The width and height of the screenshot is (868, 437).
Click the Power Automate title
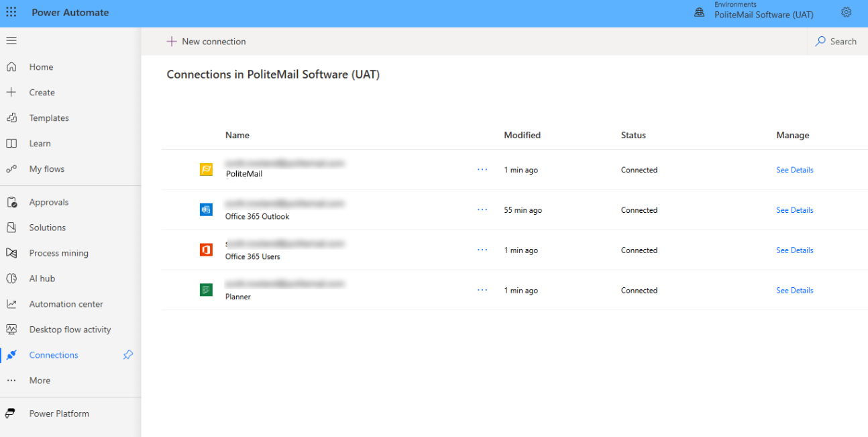pos(70,13)
